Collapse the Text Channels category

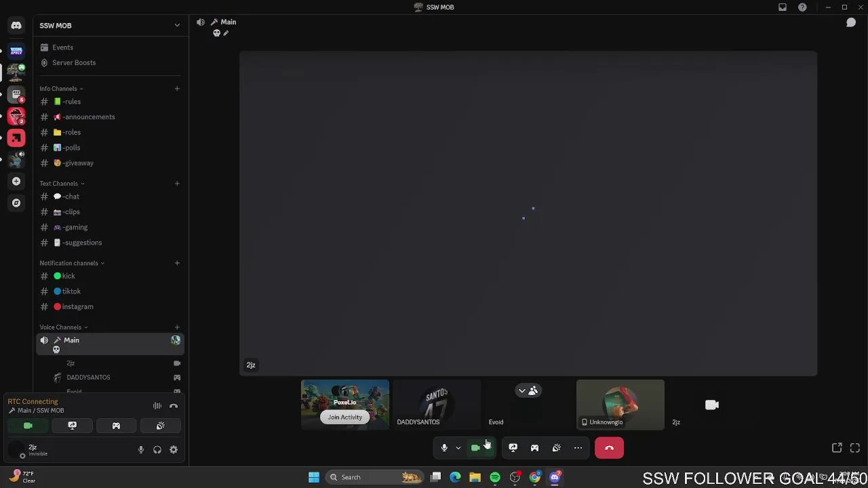coord(62,184)
